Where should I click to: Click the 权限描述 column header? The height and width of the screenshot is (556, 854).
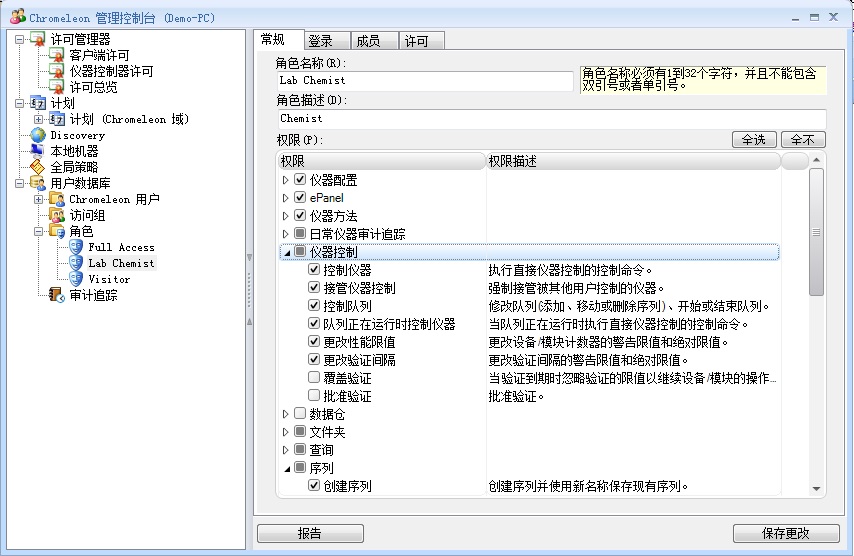pos(633,161)
